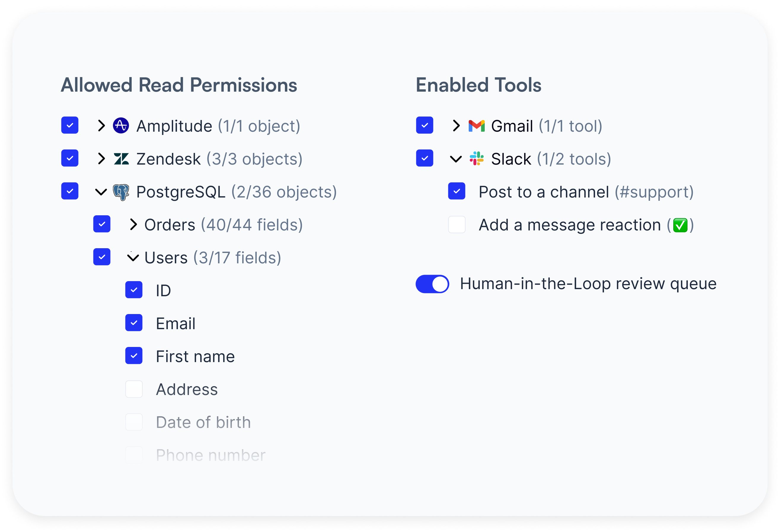The height and width of the screenshot is (532, 780).
Task: Expand the Orders fields chevron
Action: pos(133,224)
